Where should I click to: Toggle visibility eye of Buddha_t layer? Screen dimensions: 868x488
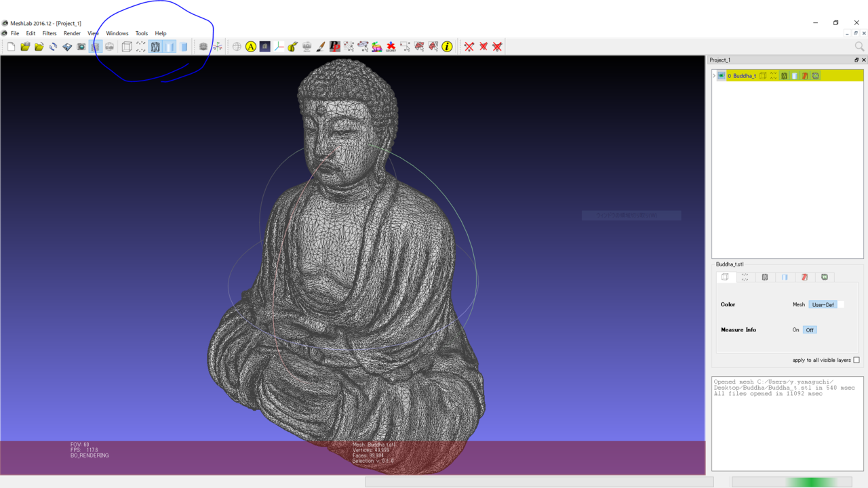[x=722, y=76]
